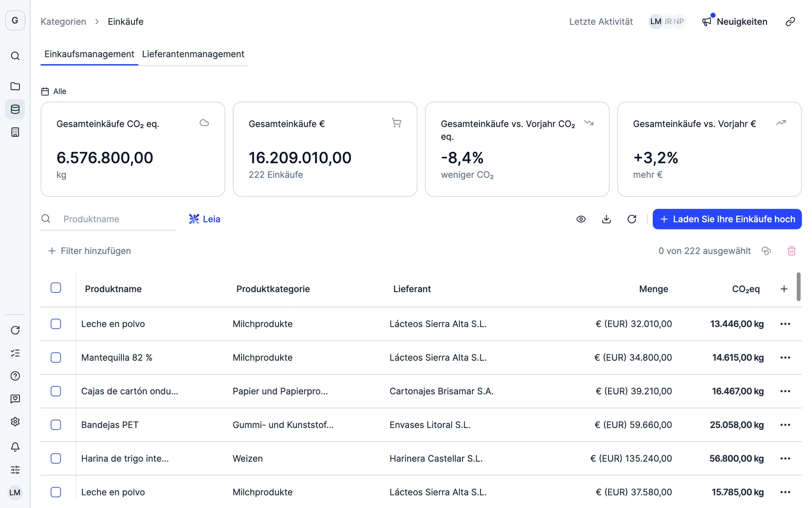The image size is (812, 508).
Task: Toggle the eye visibility icon above the table
Action: pyautogui.click(x=581, y=219)
